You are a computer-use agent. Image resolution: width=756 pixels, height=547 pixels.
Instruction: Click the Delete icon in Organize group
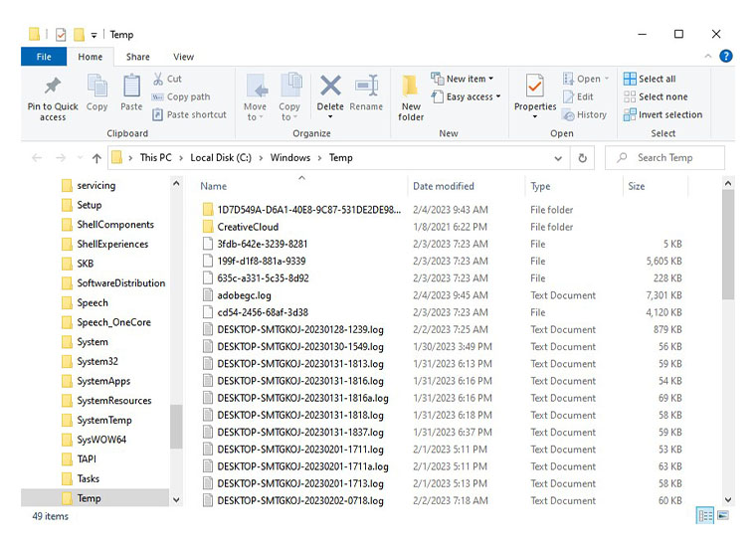pyautogui.click(x=329, y=88)
